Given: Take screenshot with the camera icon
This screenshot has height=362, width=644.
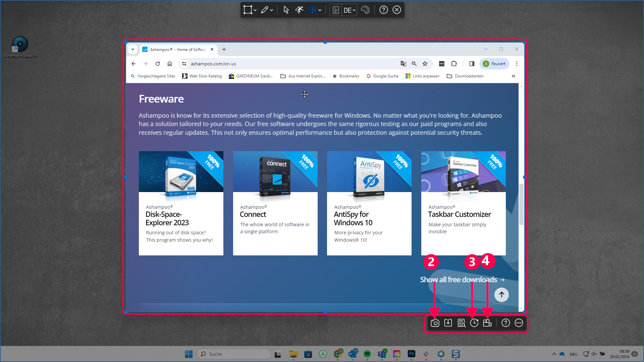Looking at the screenshot, I should [x=435, y=323].
